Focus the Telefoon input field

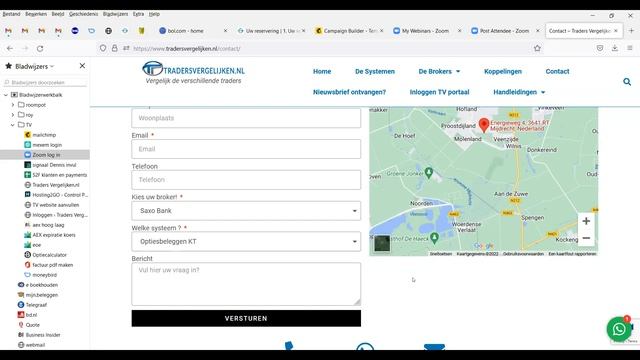click(246, 180)
